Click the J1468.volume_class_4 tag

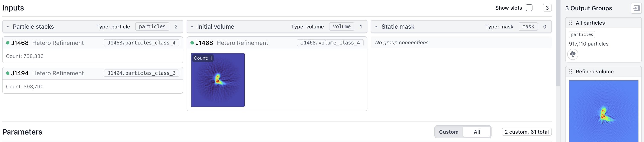330,43
